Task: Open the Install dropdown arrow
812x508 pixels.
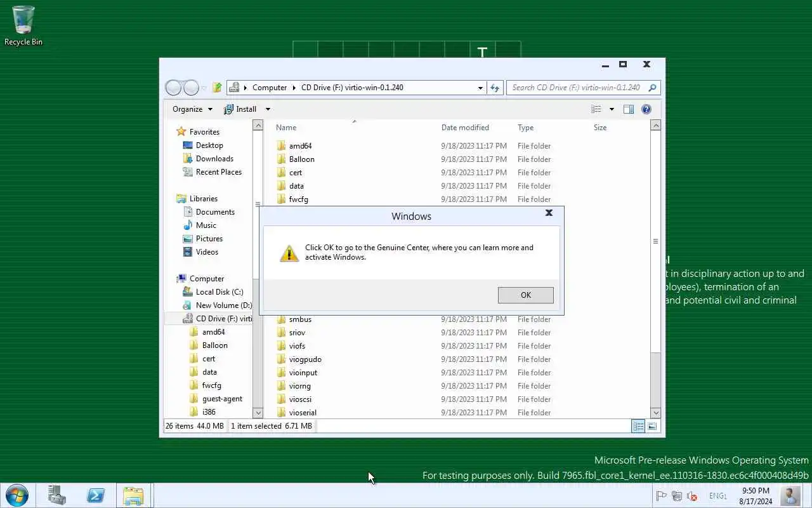Action: pyautogui.click(x=268, y=109)
